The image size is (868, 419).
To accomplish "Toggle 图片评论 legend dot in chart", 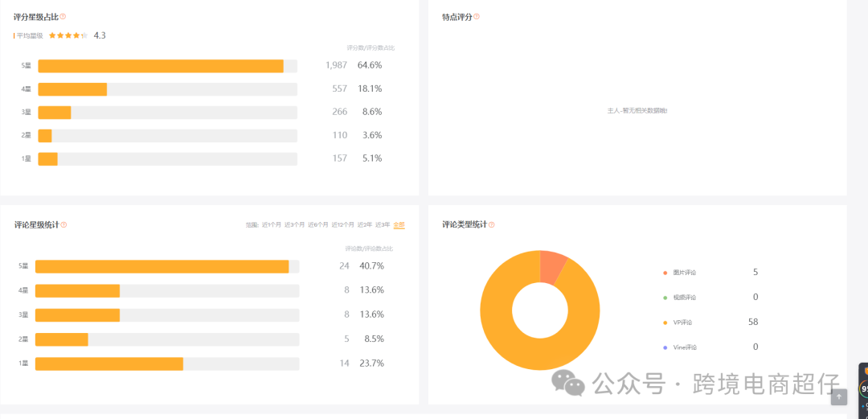I will click(665, 273).
